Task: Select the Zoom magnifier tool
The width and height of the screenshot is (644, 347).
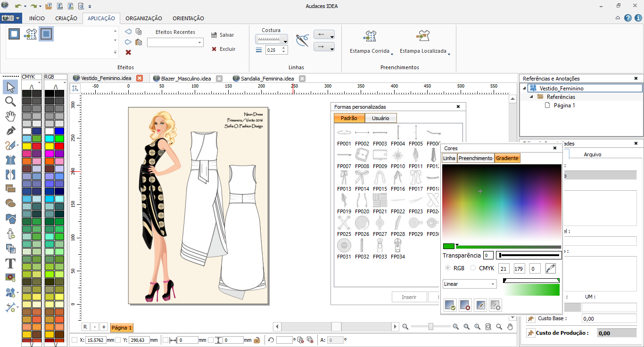Action: point(10,101)
